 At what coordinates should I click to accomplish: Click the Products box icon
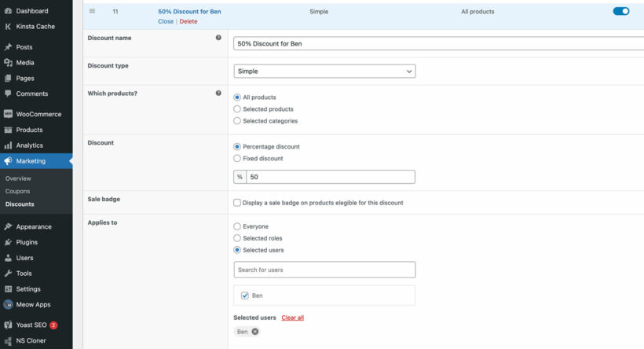(x=8, y=130)
